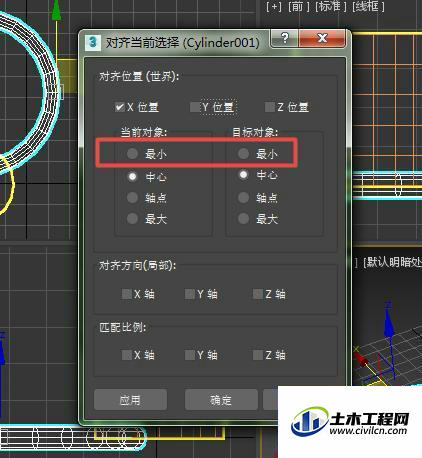
Task: Check X 轴 under 对齐方向(局部)
Action: [127, 294]
